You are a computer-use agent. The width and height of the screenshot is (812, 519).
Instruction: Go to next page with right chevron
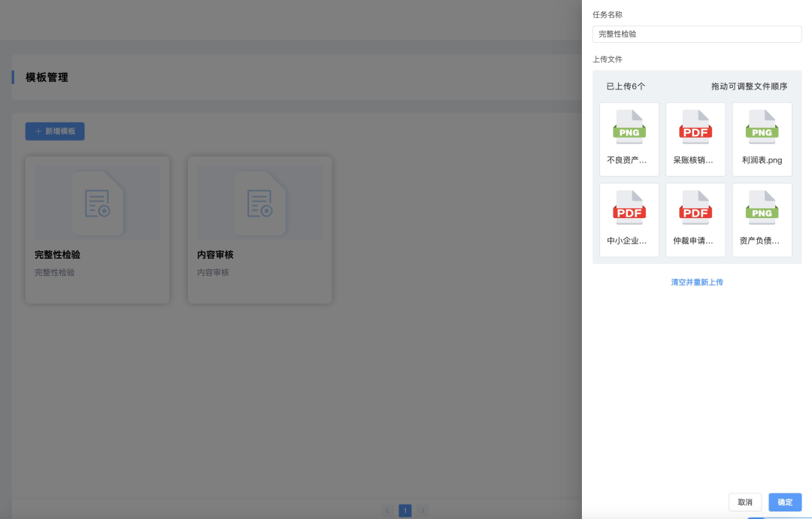click(423, 511)
